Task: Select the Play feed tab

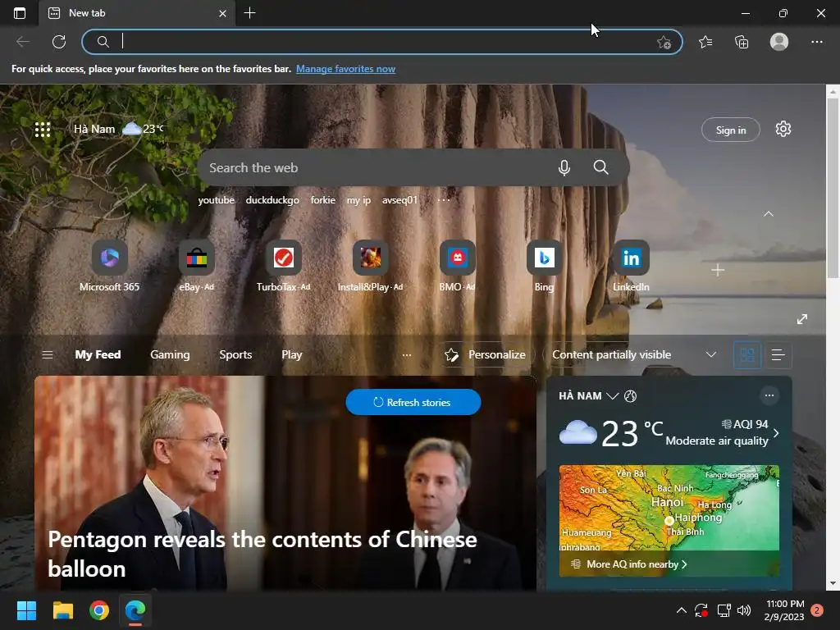Action: pos(292,354)
